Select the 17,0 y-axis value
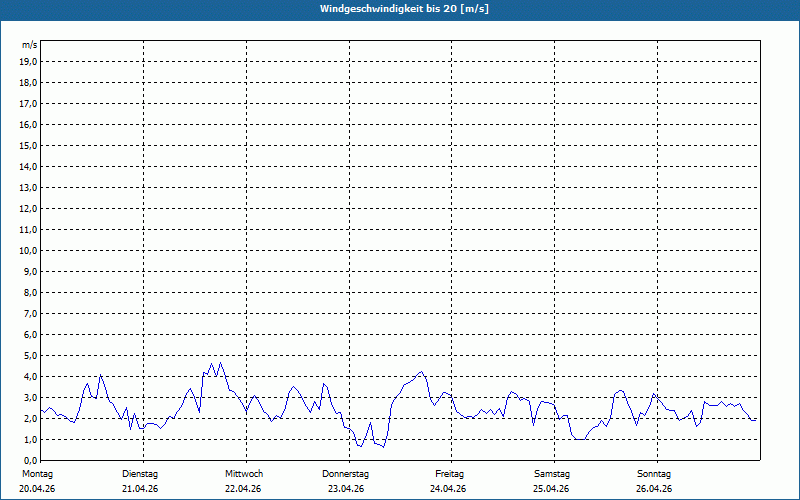The width and height of the screenshot is (800, 500). 28,104
